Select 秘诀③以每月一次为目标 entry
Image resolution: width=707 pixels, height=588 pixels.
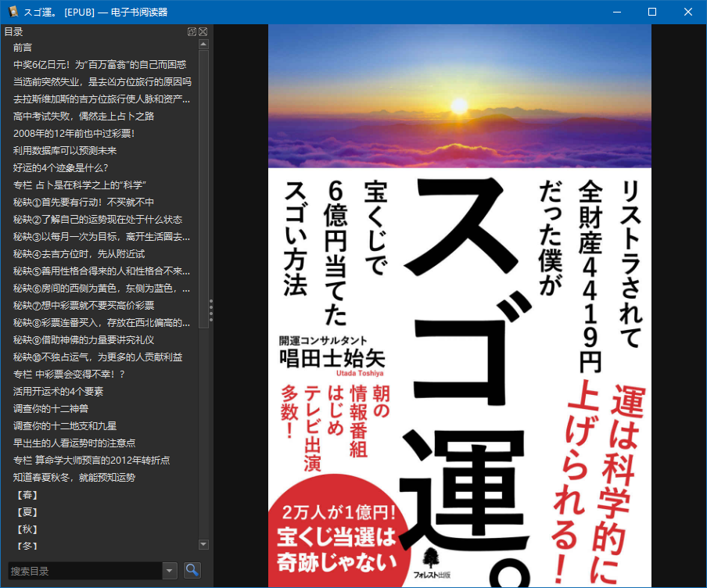[102, 236]
